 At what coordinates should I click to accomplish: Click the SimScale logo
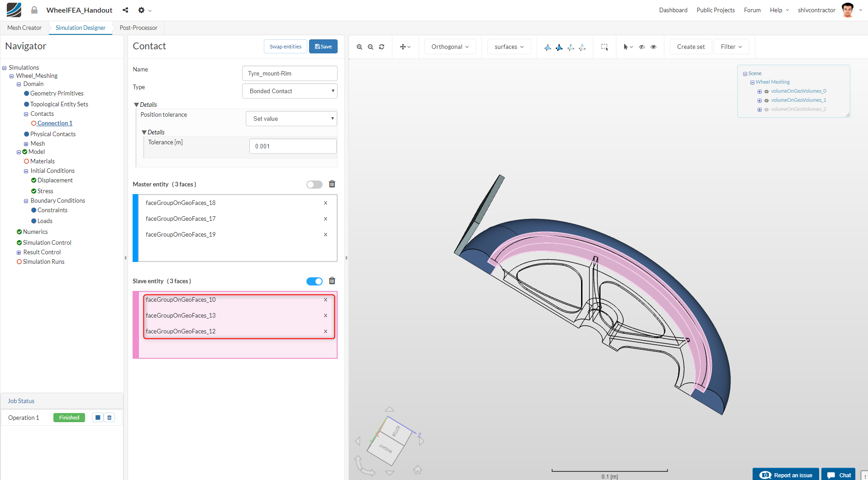[14, 10]
